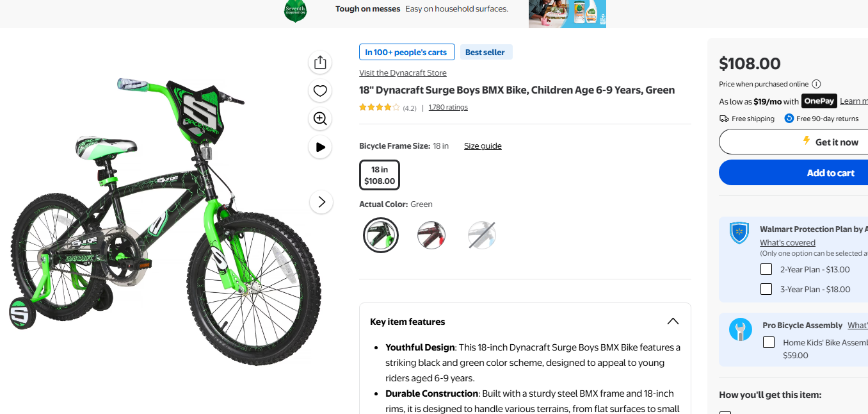Open the Size guide link
The width and height of the screenshot is (868, 414).
[x=483, y=146]
